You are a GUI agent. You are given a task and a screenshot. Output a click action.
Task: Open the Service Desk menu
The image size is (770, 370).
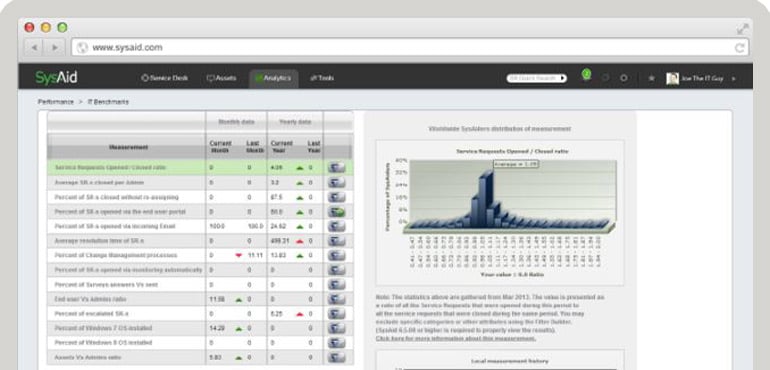pos(165,78)
